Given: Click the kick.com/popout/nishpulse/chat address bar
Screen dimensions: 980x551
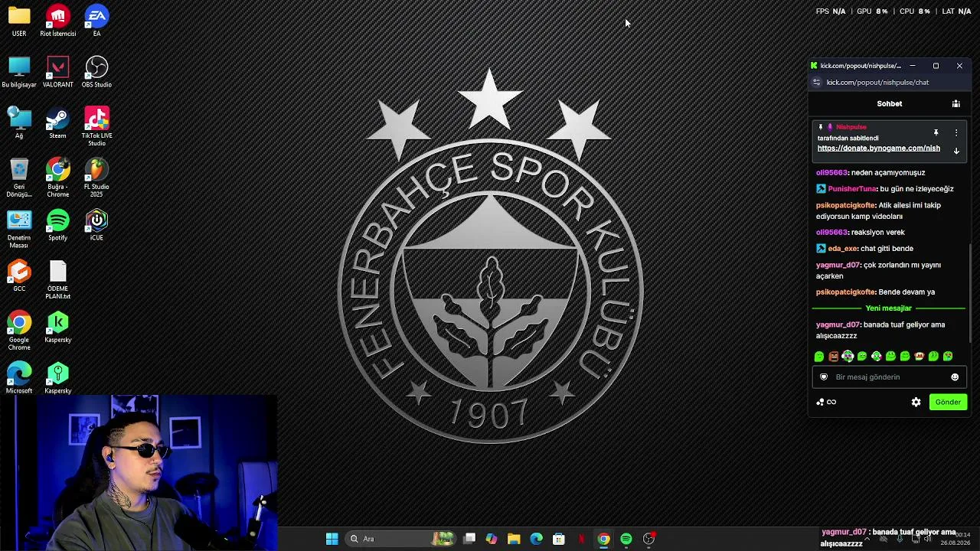Looking at the screenshot, I should (877, 83).
